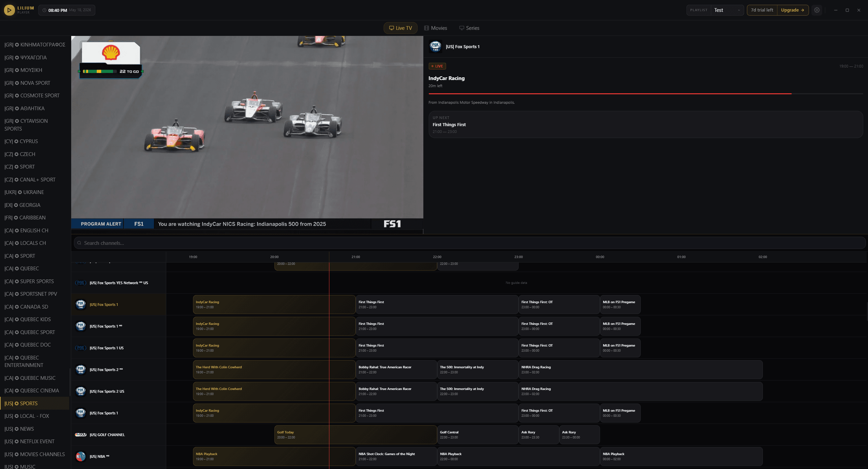This screenshot has height=469, width=868.
Task: Open The Herd With Colin Cowherd on Fox Sports 2 US
Action: click(x=274, y=391)
